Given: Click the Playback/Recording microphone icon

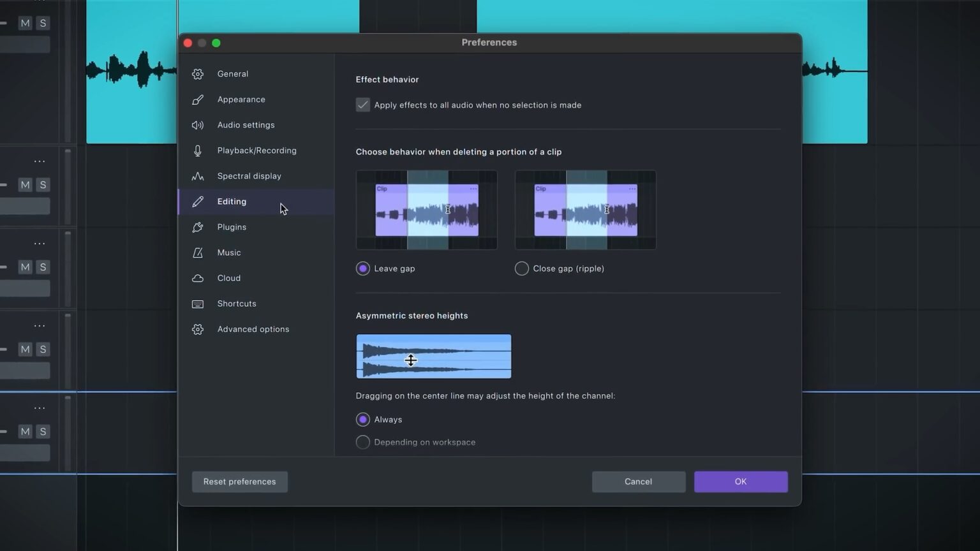Looking at the screenshot, I should [x=198, y=150].
